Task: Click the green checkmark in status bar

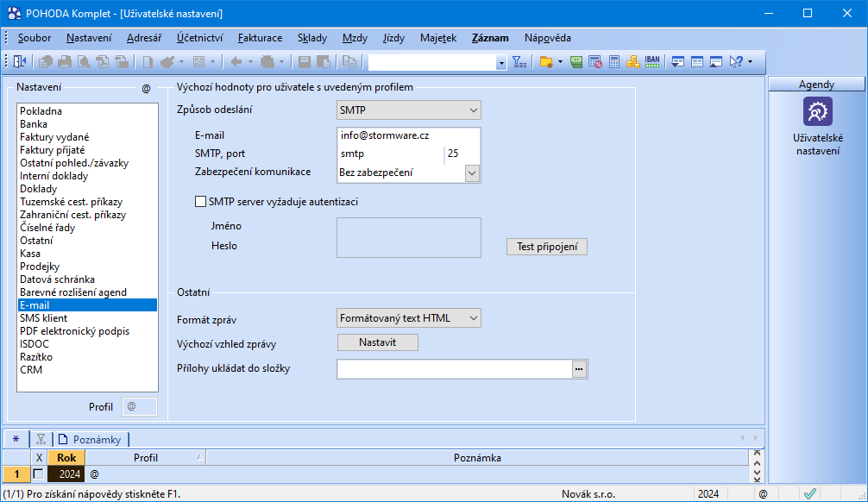Action: click(810, 493)
